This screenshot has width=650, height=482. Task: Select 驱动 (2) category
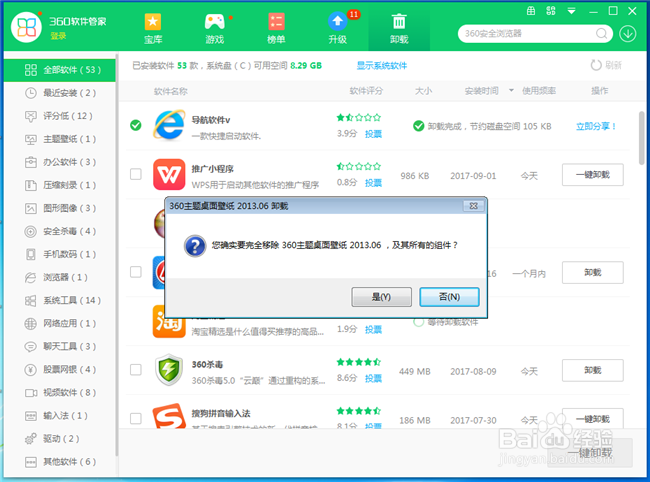coord(60,438)
